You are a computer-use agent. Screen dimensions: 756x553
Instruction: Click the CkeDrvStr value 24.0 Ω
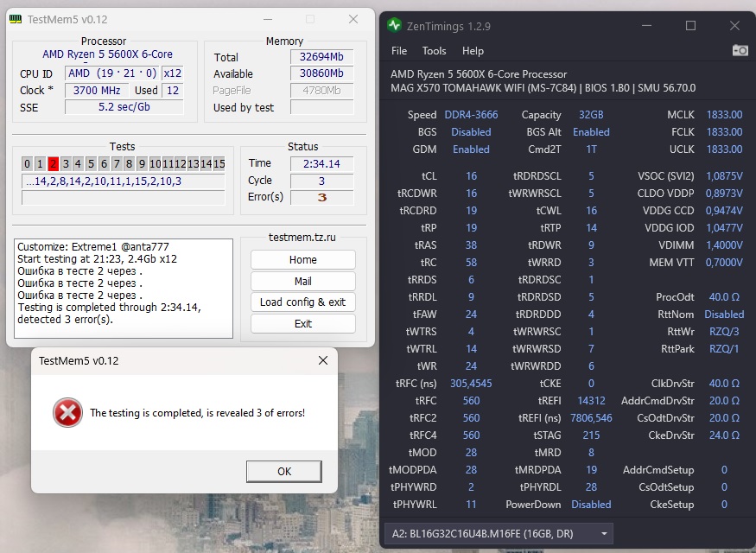point(724,435)
